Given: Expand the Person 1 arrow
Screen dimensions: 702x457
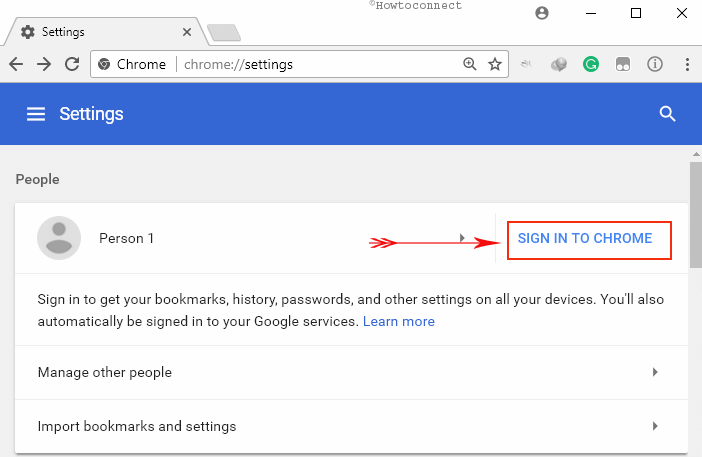Looking at the screenshot, I should pos(462,238).
